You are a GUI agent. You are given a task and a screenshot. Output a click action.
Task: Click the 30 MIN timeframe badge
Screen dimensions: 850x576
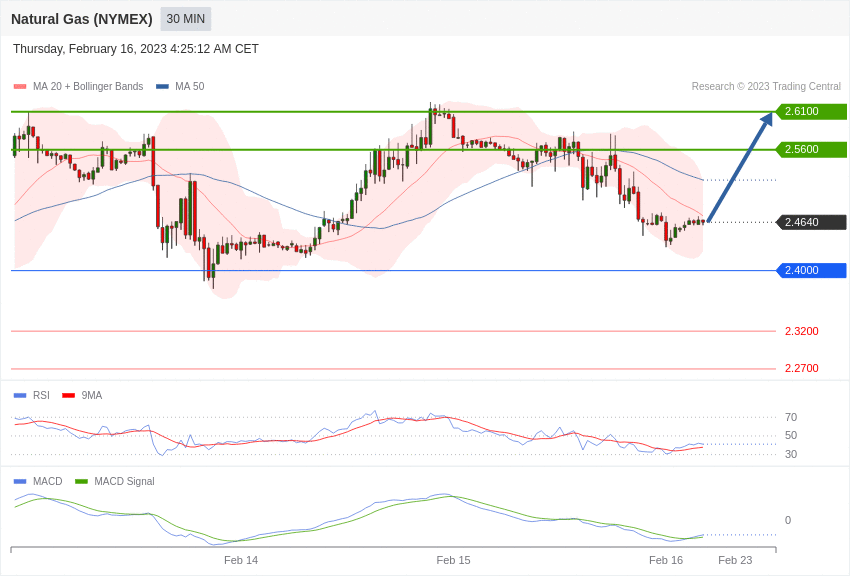[185, 19]
